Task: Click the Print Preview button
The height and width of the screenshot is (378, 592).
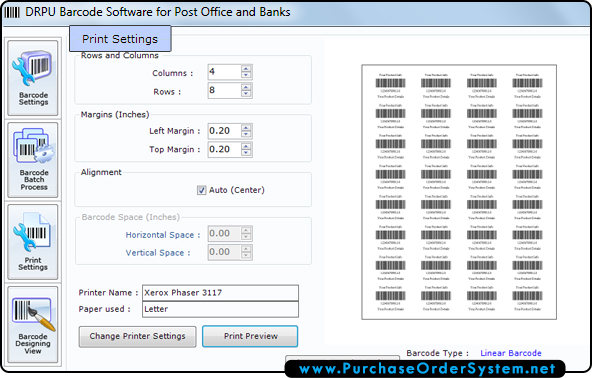Action: click(x=250, y=336)
